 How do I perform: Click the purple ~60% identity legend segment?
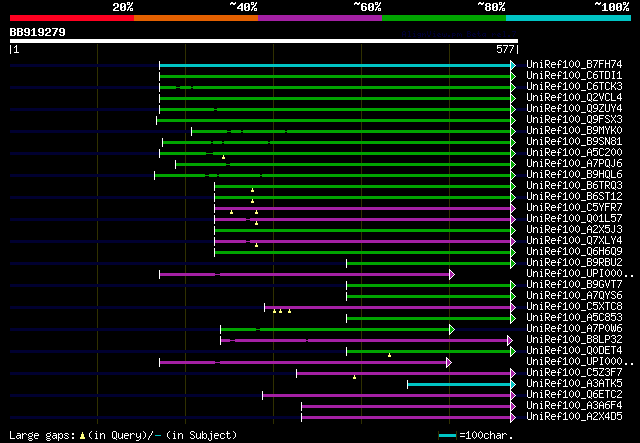pyautogui.click(x=320, y=18)
